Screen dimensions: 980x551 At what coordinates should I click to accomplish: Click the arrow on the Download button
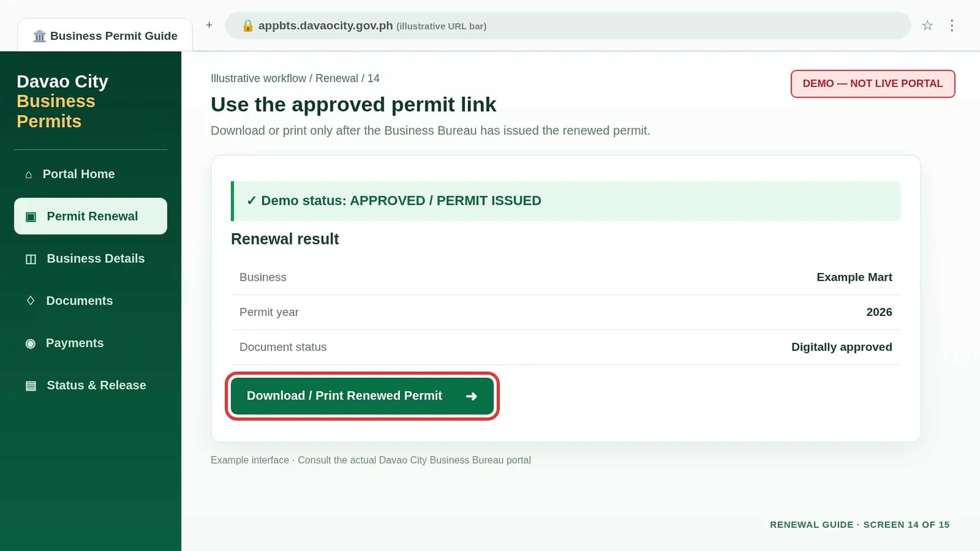pyautogui.click(x=471, y=396)
